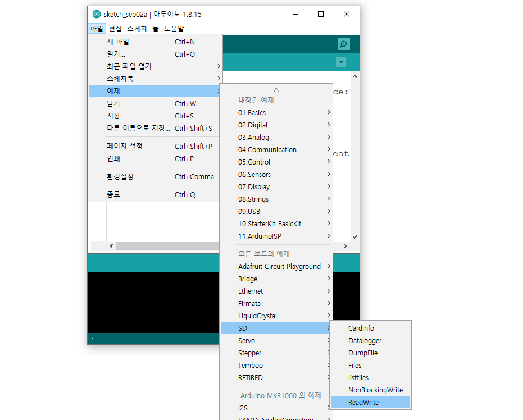Screen dimensions: 523x420
Task: Minimize the Arduino window
Action: [295, 14]
